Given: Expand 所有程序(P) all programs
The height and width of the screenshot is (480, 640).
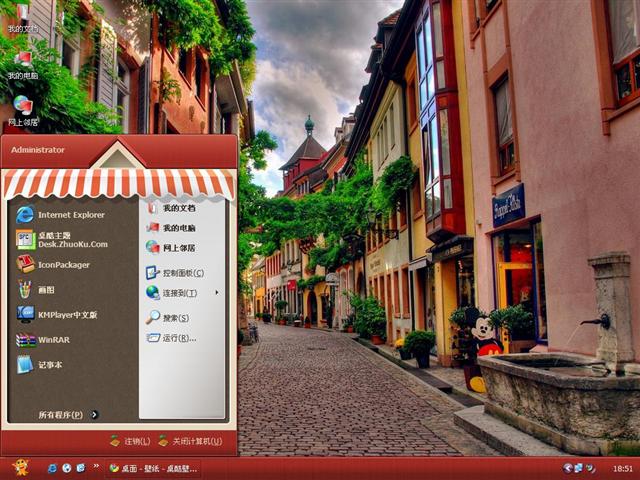Looking at the screenshot, I should (68, 415).
